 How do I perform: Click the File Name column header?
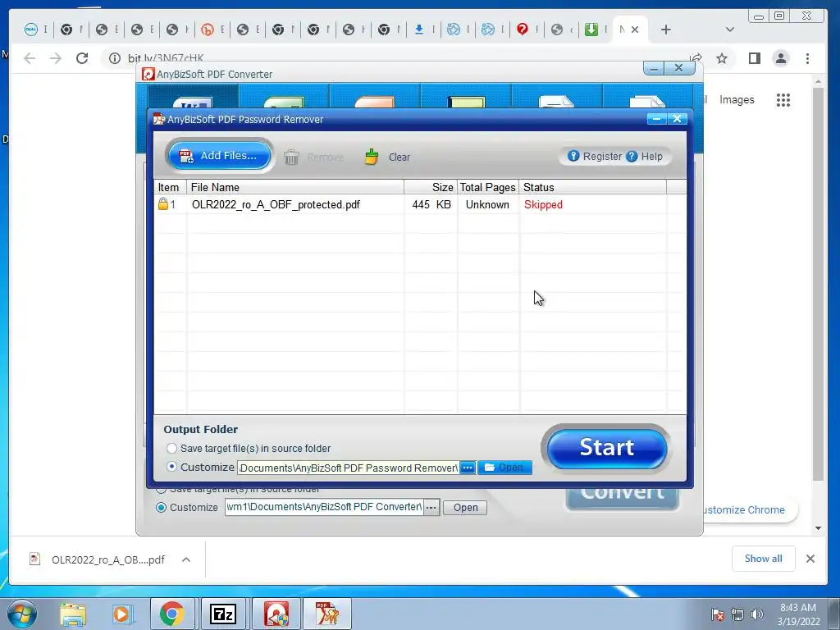coord(295,187)
